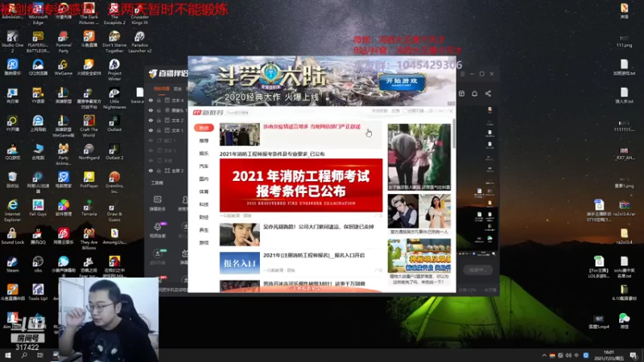
Task: Open Windows Start menu
Action: click(8, 356)
